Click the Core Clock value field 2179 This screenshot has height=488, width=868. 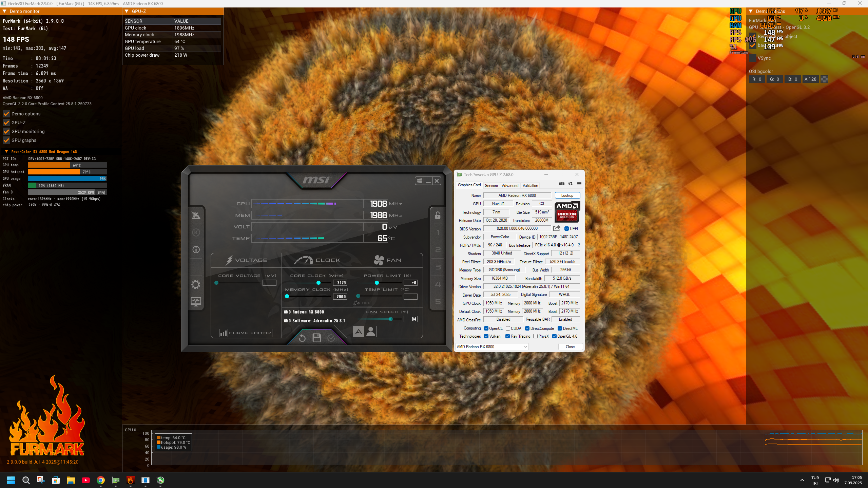click(340, 283)
